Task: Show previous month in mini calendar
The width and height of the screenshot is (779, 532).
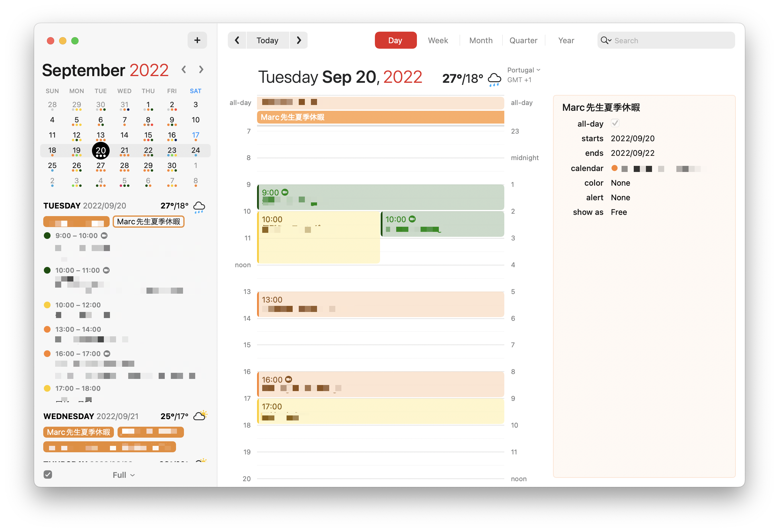Action: 184,69
